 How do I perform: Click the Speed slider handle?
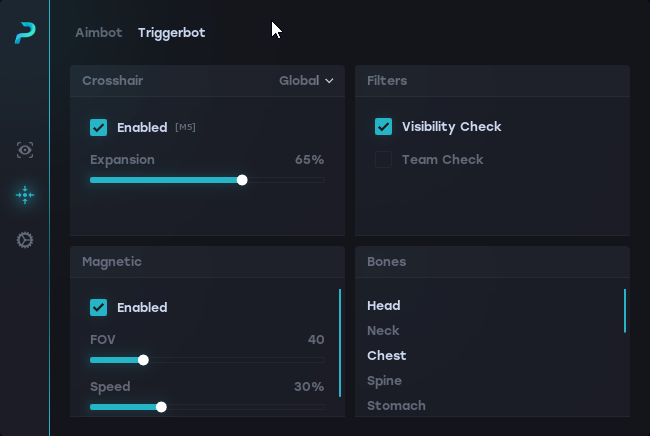[161, 407]
